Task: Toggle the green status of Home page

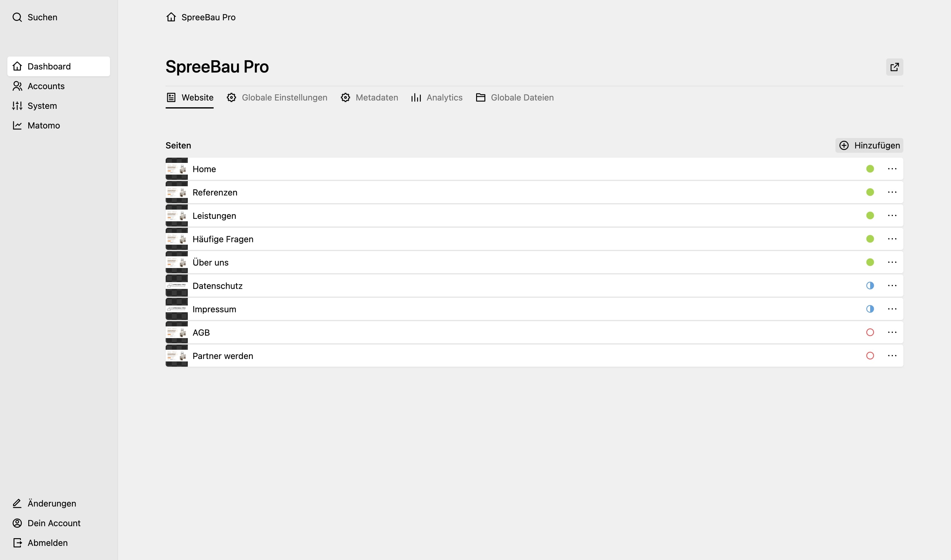Action: (x=870, y=169)
